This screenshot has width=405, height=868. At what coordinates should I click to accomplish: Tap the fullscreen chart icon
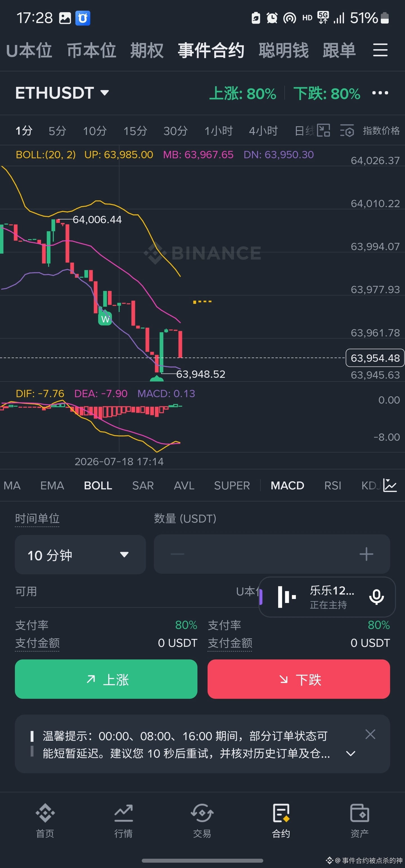(323, 130)
